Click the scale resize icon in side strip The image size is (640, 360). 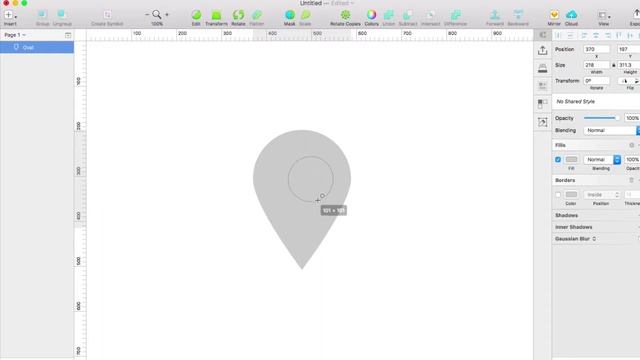542,122
